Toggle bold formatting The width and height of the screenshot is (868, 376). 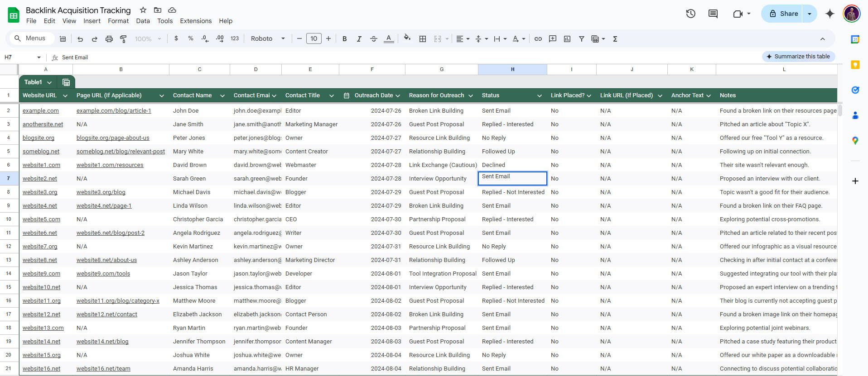(x=344, y=39)
